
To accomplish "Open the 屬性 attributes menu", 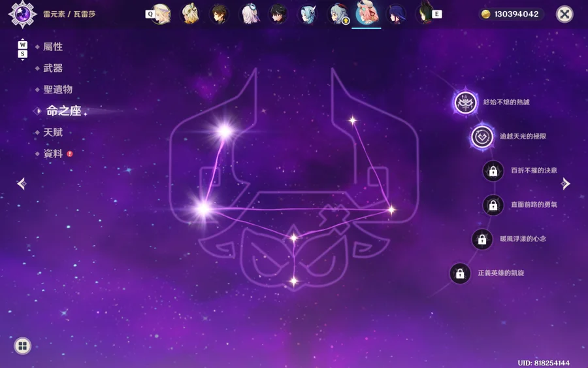I will 53,47.
